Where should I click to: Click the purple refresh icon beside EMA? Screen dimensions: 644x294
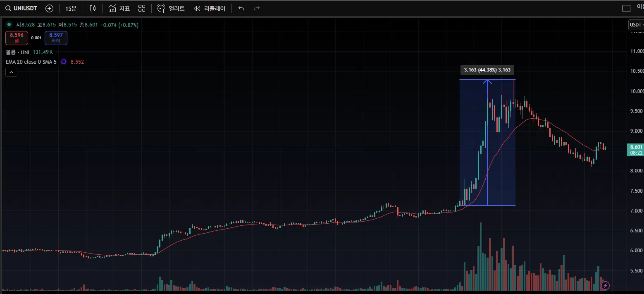[64, 62]
